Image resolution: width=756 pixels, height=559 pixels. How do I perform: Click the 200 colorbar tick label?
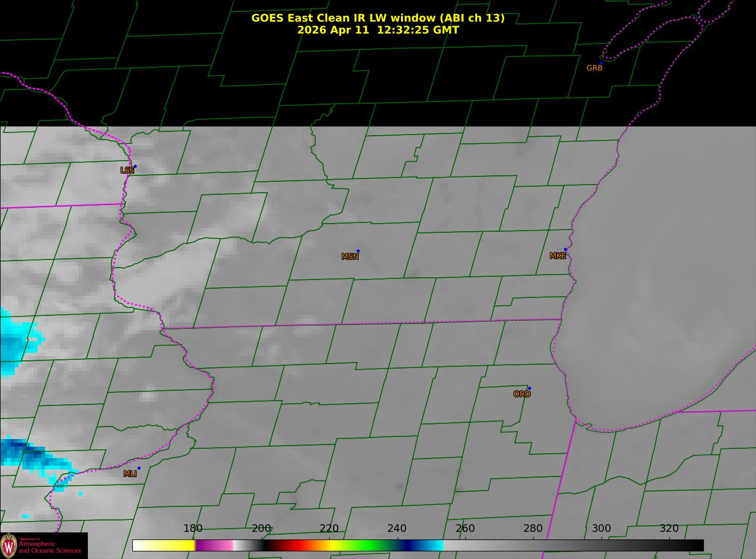(x=261, y=529)
